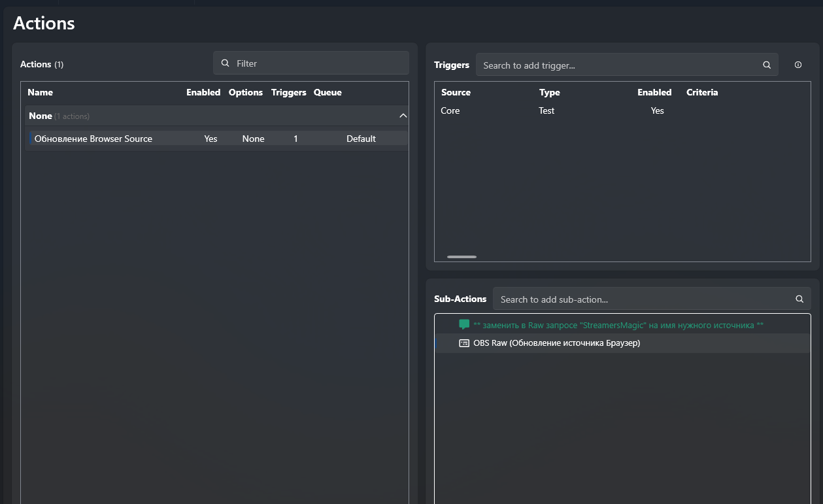Click the OBS Raw sub-action icon

464,343
